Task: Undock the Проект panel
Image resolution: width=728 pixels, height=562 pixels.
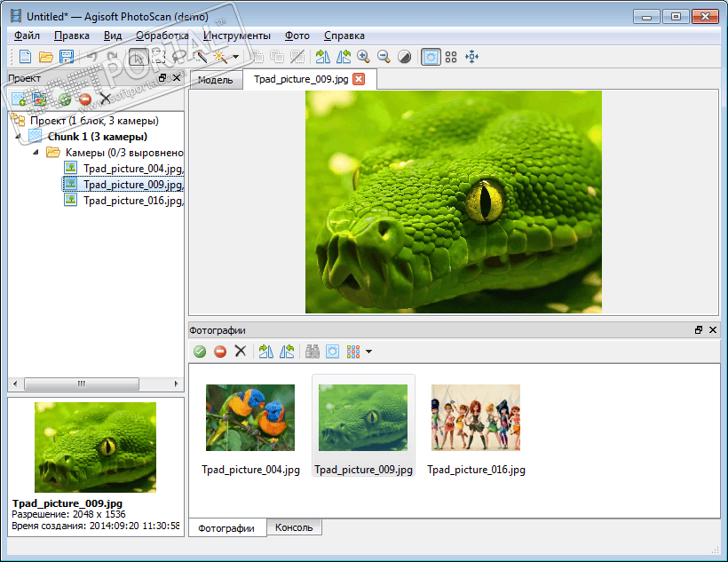Action: [x=162, y=78]
